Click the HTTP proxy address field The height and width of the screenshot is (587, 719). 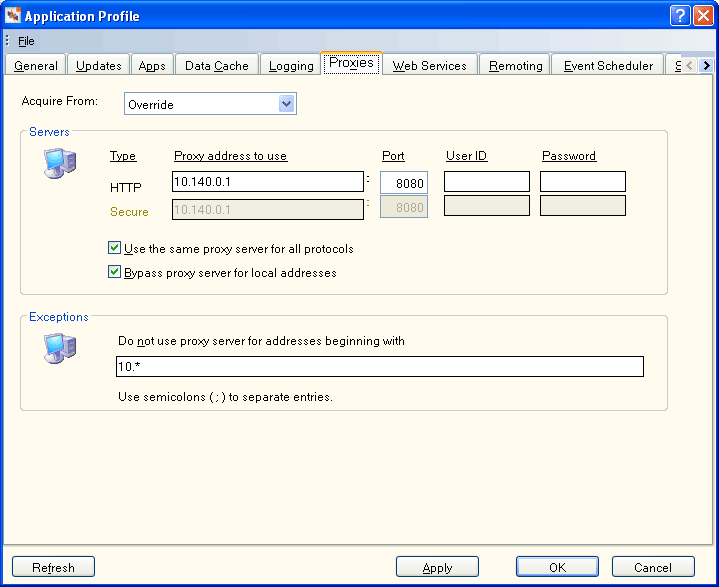(x=268, y=182)
